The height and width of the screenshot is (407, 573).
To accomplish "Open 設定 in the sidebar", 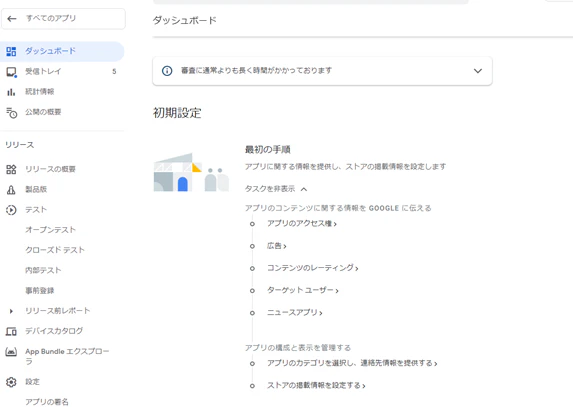I will (32, 382).
